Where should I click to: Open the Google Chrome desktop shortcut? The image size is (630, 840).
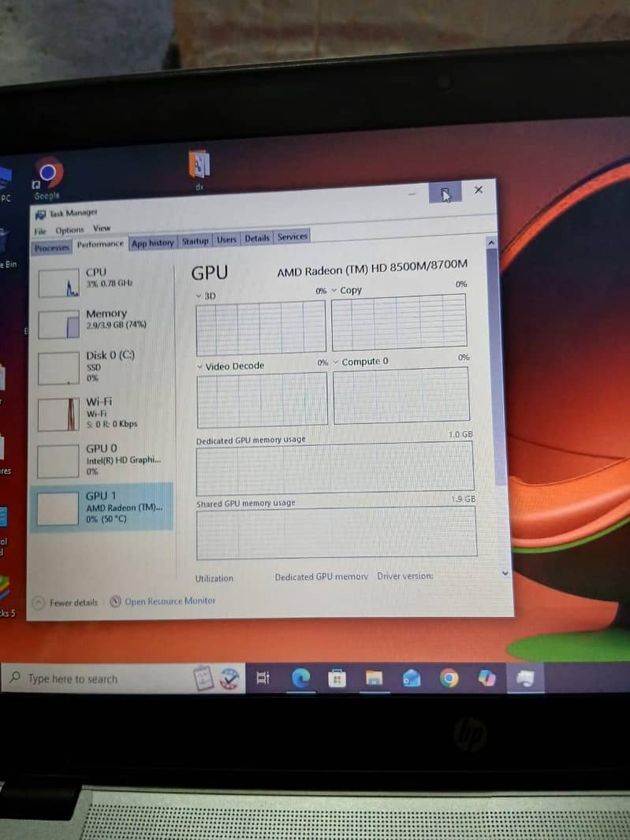click(47, 179)
